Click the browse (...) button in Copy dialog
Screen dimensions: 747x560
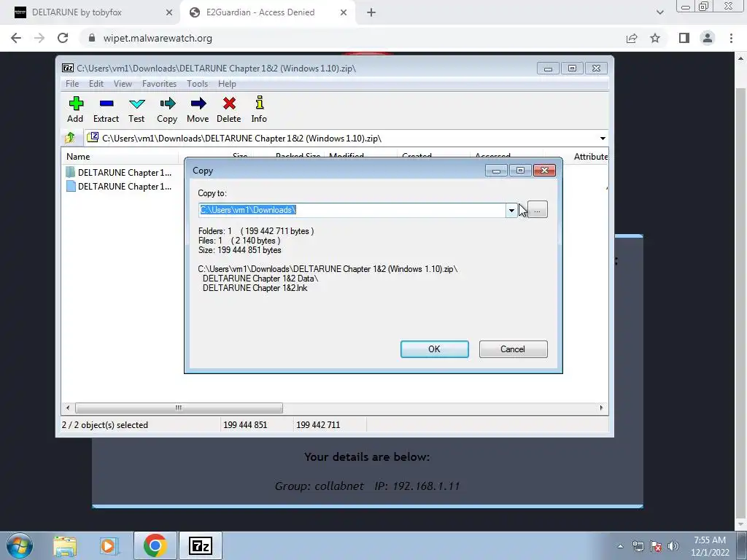click(x=538, y=210)
